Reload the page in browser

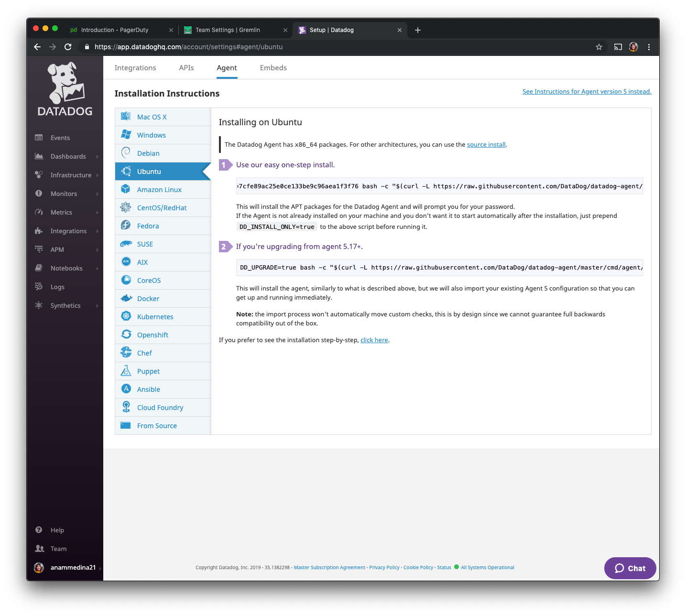coord(68,47)
